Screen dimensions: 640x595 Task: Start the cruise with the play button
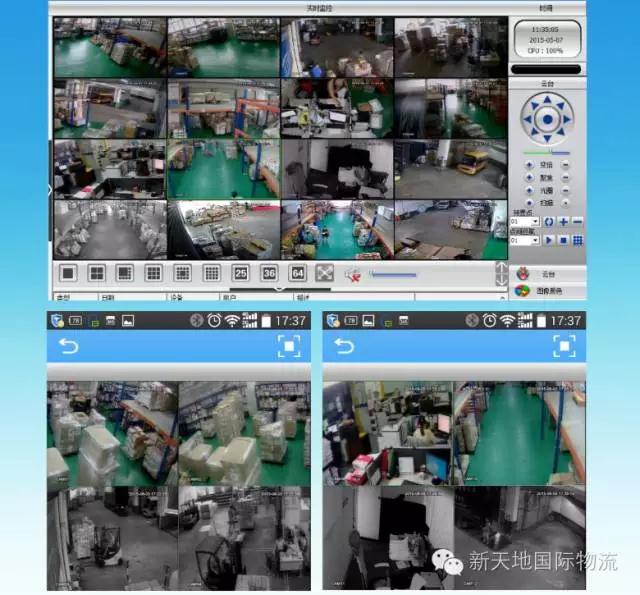pos(549,240)
